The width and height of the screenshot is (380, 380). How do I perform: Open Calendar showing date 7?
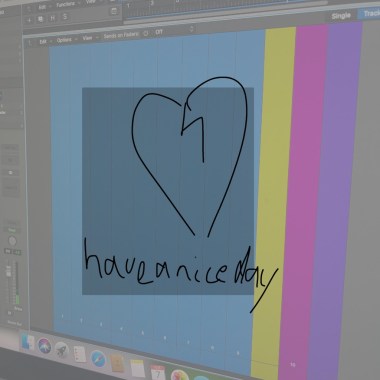(158, 373)
